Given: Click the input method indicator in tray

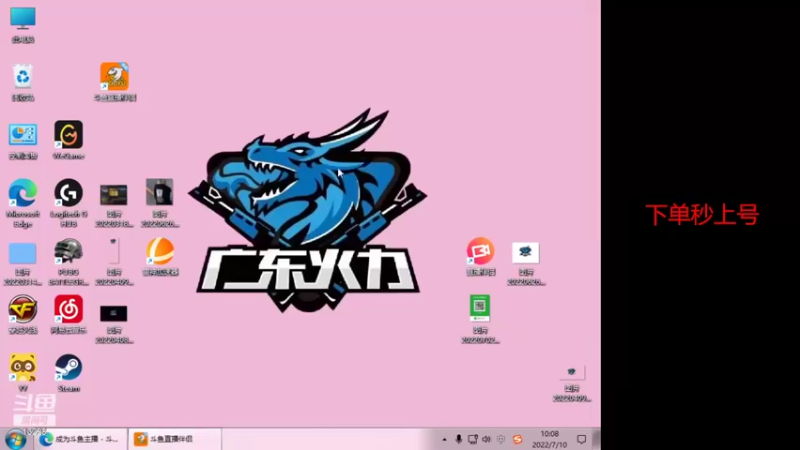Looking at the screenshot, I should click(x=501, y=439).
